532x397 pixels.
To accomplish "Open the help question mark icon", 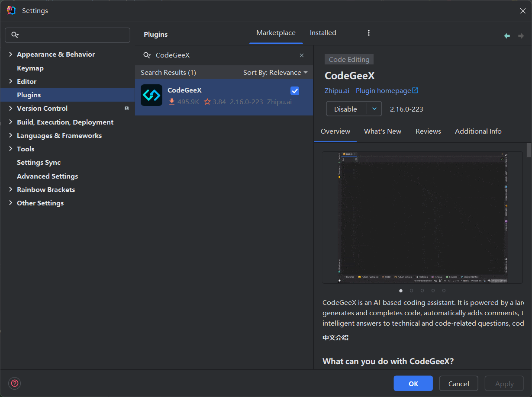I will [x=15, y=383].
